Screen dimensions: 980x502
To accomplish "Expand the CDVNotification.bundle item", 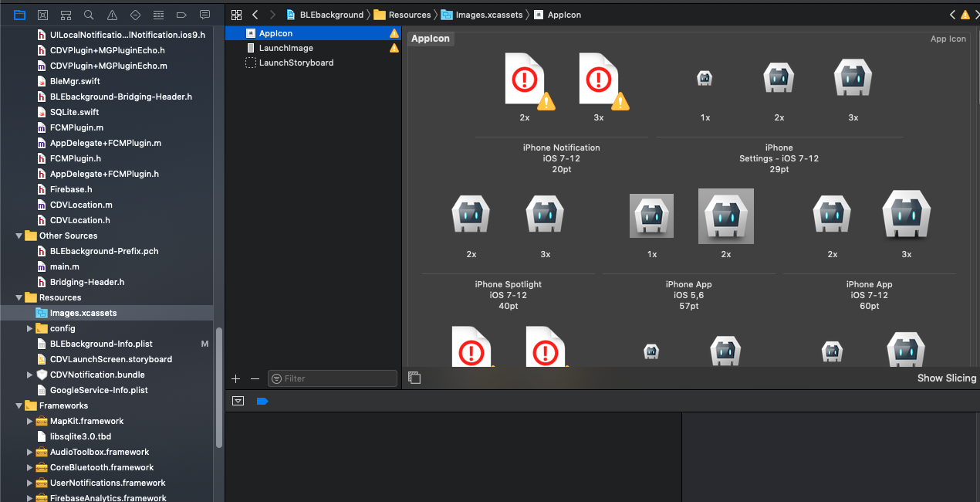I will point(29,375).
